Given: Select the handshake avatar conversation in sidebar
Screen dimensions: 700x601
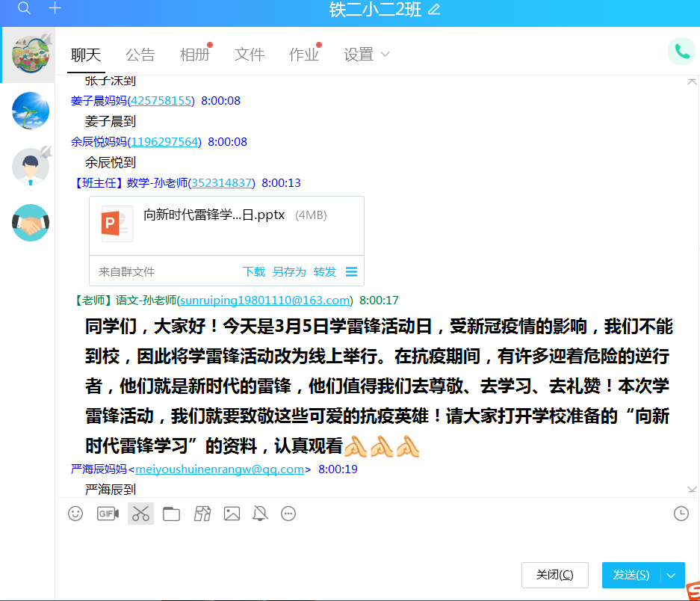Looking at the screenshot, I should click(x=31, y=223).
